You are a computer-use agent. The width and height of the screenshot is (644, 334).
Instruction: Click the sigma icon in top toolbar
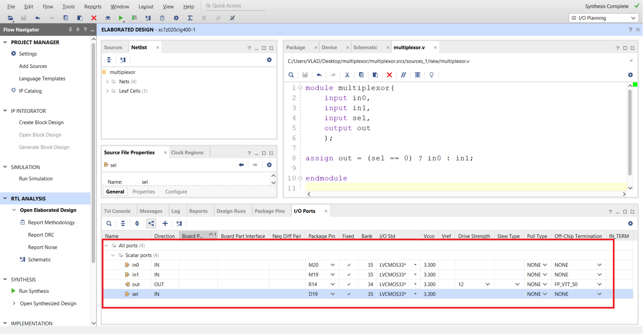pos(190,18)
